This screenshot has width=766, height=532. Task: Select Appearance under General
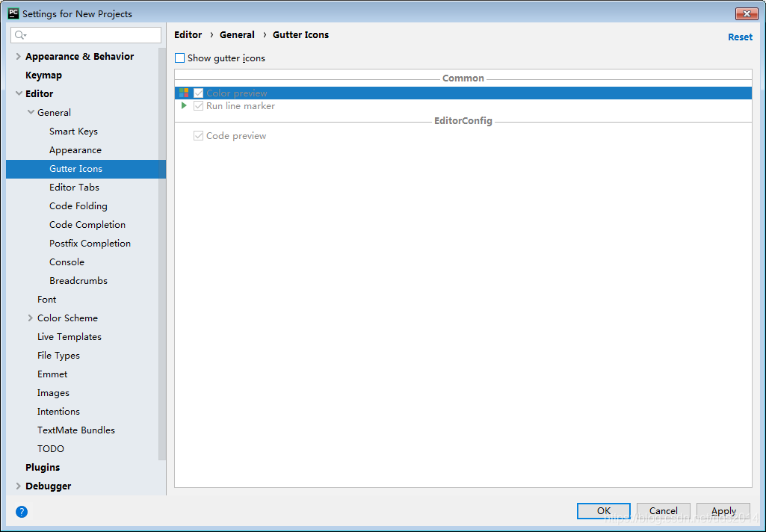[x=75, y=150]
